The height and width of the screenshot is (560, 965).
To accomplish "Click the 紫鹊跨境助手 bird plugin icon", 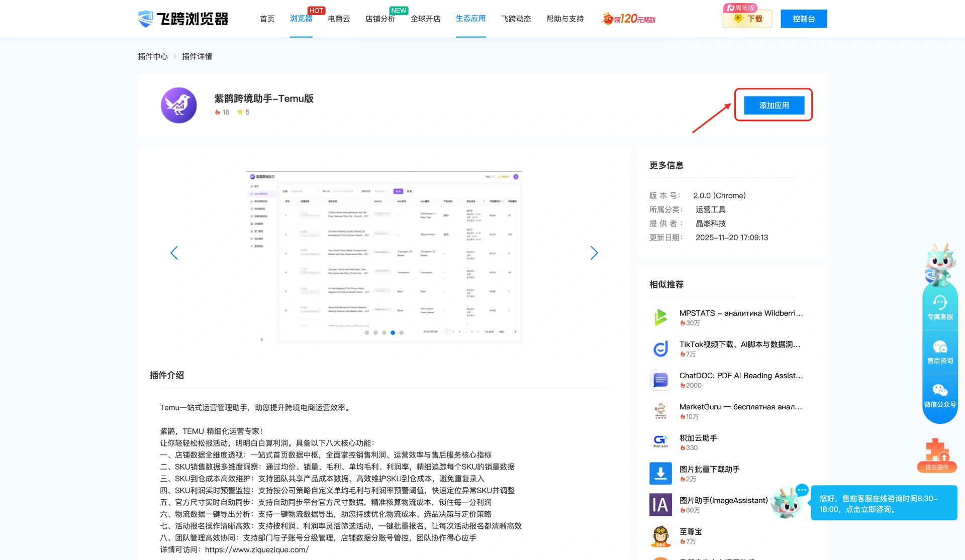I will click(x=178, y=105).
